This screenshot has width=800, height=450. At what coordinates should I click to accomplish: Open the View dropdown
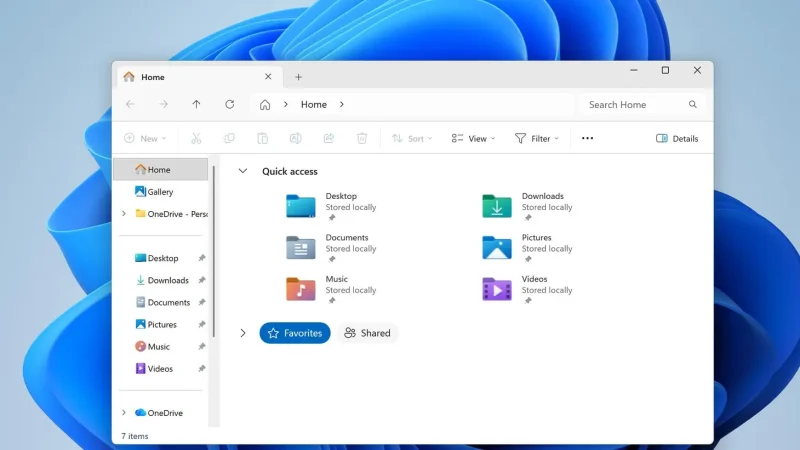point(473,138)
